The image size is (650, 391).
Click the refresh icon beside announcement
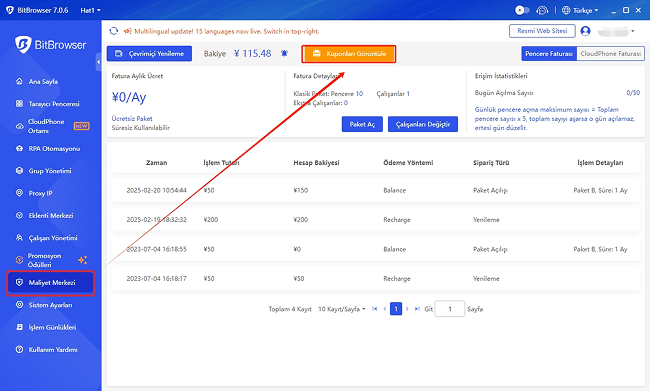pyautogui.click(x=114, y=31)
